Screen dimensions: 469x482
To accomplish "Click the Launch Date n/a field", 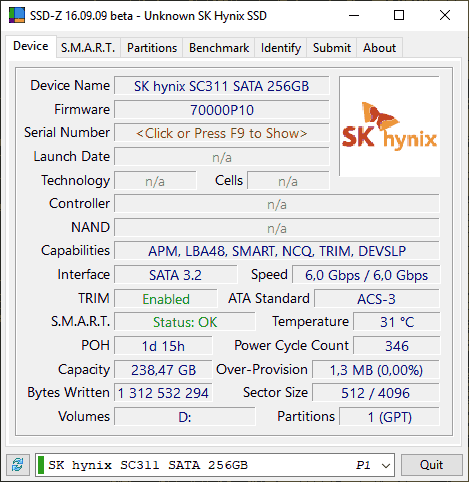I will point(222,157).
